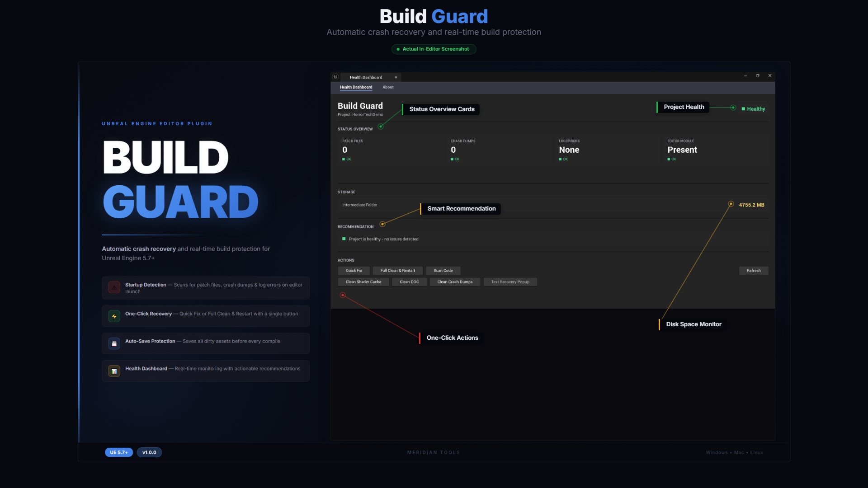This screenshot has width=868, height=488.
Task: Click the Scan Code button
Action: [443, 271]
